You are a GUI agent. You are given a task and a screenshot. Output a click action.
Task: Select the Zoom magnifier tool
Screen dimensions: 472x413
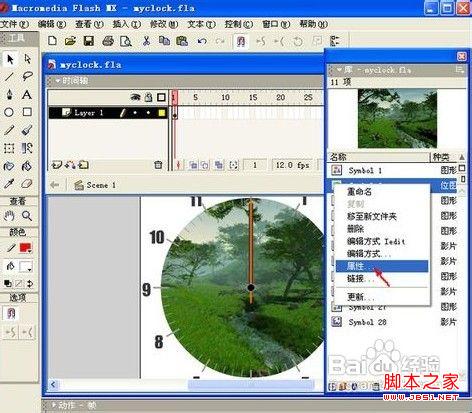click(27, 216)
